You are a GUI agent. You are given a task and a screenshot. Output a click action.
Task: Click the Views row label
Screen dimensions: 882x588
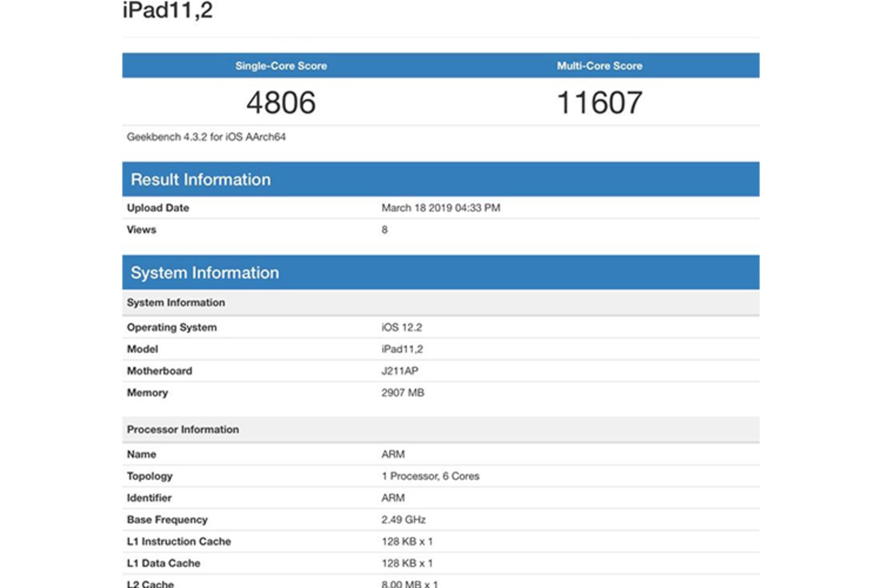141,230
